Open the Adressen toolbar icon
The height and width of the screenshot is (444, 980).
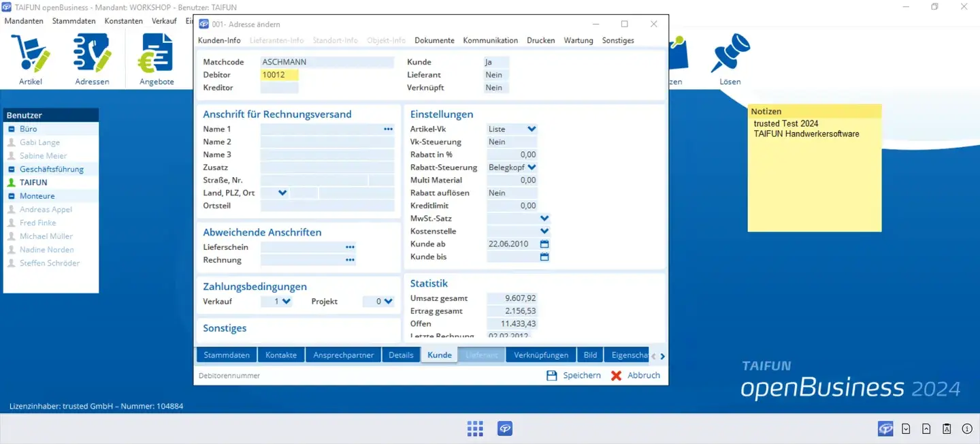pyautogui.click(x=93, y=53)
